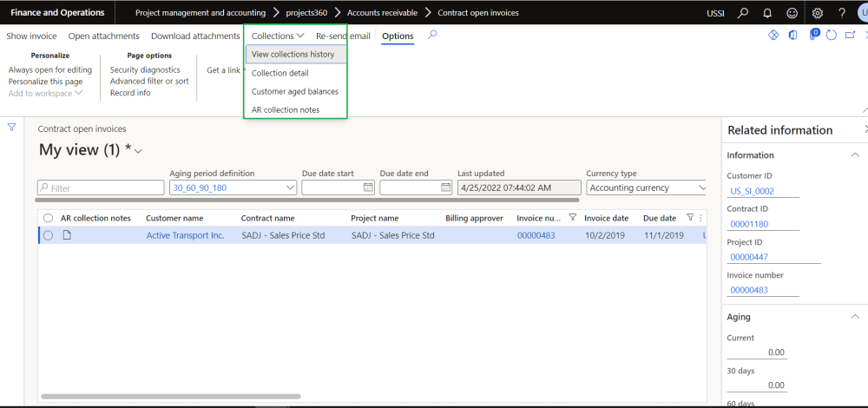Image resolution: width=868 pixels, height=408 pixels.
Task: Toggle the select-all rows circle
Action: click(48, 218)
